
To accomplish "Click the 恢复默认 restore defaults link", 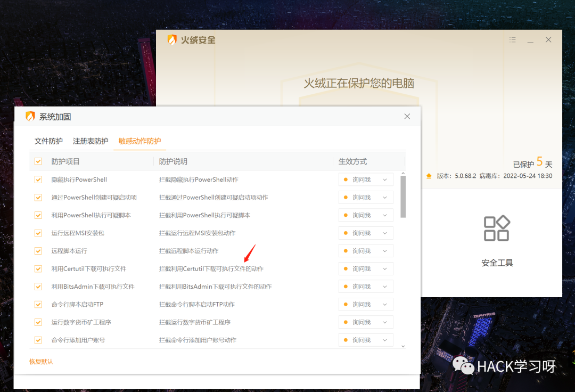I will click(41, 362).
